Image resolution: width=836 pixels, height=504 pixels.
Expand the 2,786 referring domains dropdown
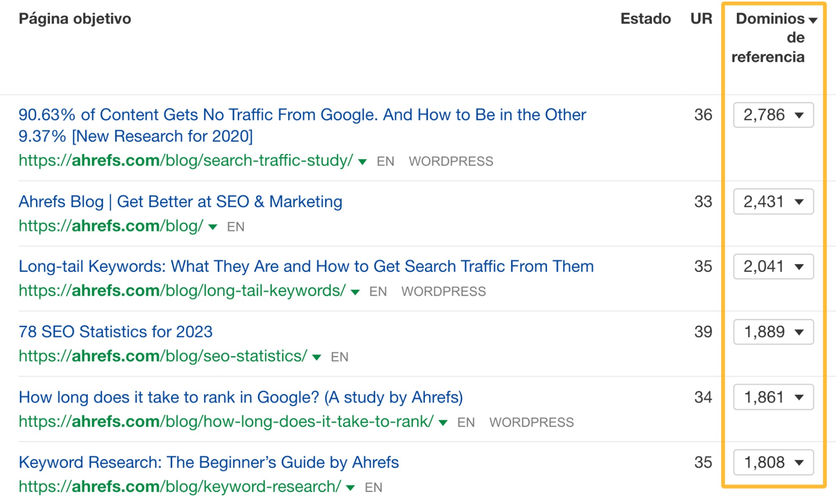(799, 116)
